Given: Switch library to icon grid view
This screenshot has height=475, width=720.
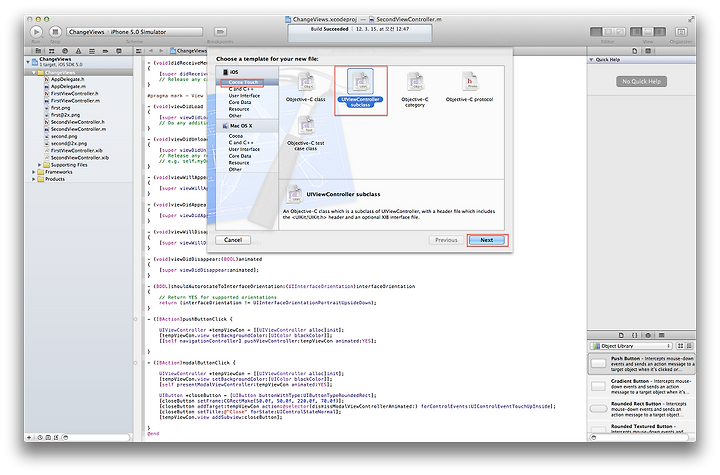Looking at the screenshot, I should tap(681, 346).
